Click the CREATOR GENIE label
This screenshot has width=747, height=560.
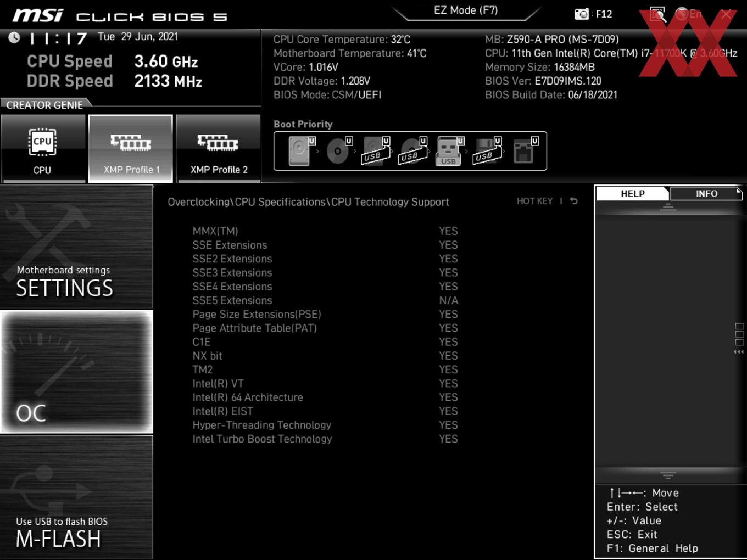click(x=44, y=105)
